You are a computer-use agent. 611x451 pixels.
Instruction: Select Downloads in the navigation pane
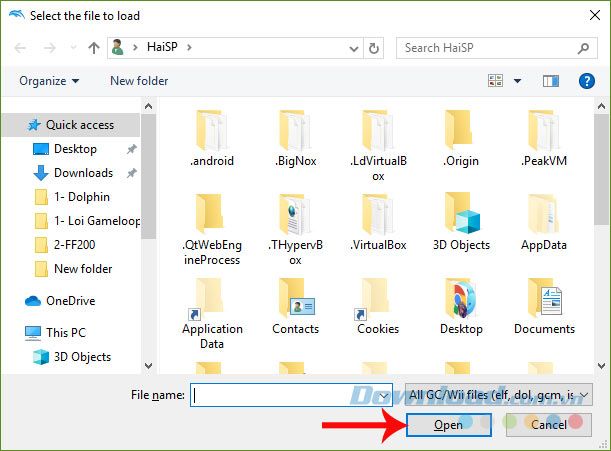83,173
